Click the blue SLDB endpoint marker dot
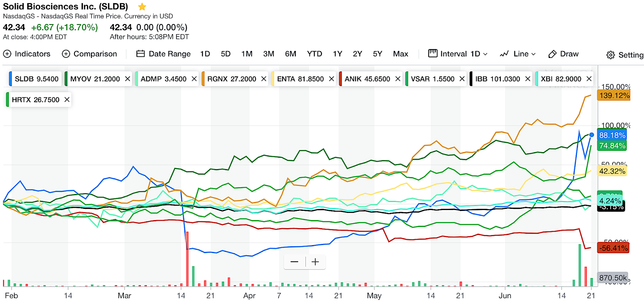644x303 pixels. [x=592, y=135]
